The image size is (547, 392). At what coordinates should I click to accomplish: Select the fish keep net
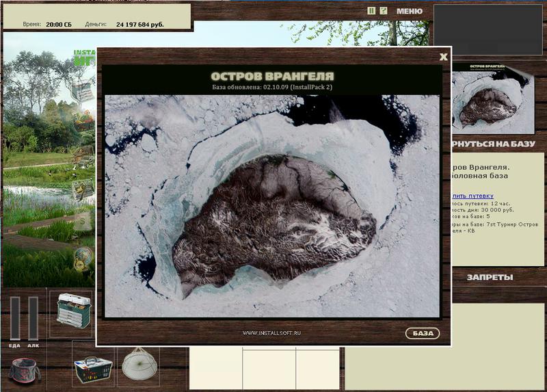click(x=139, y=364)
